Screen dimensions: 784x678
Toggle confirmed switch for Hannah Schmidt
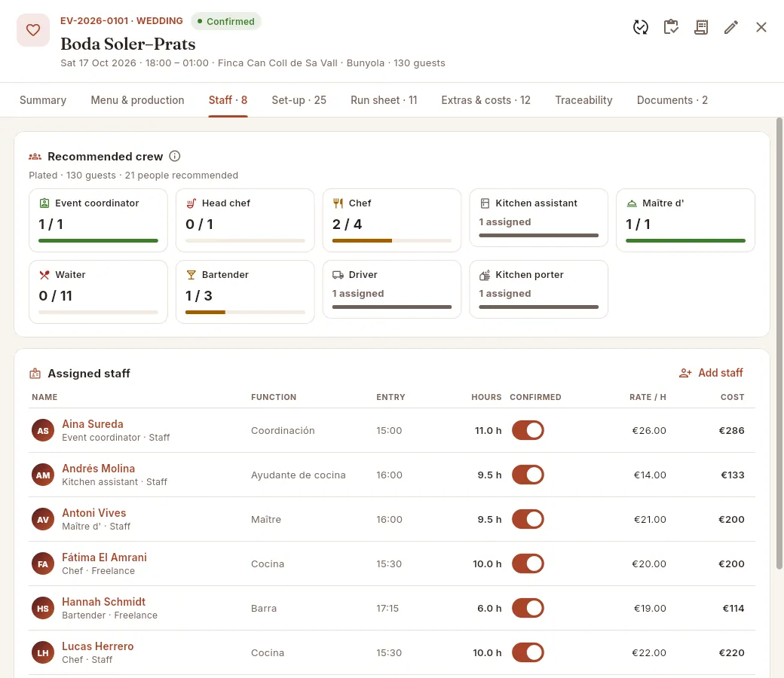(528, 608)
